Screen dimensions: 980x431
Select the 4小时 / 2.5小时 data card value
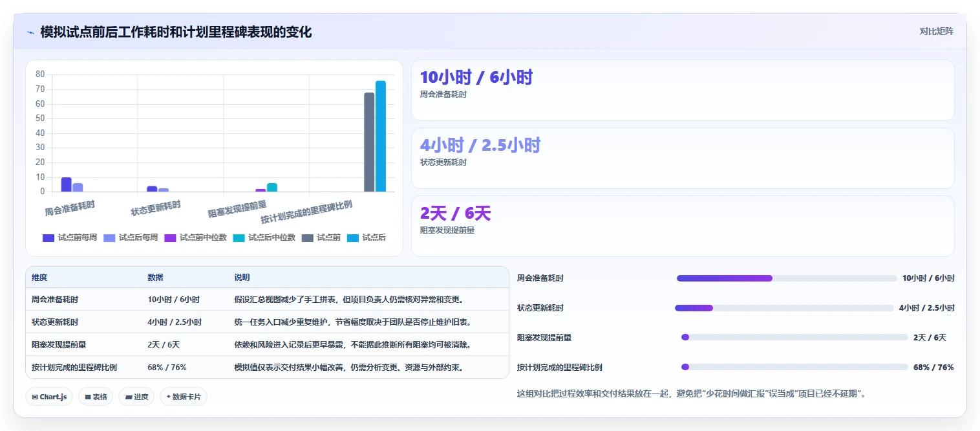[480, 145]
